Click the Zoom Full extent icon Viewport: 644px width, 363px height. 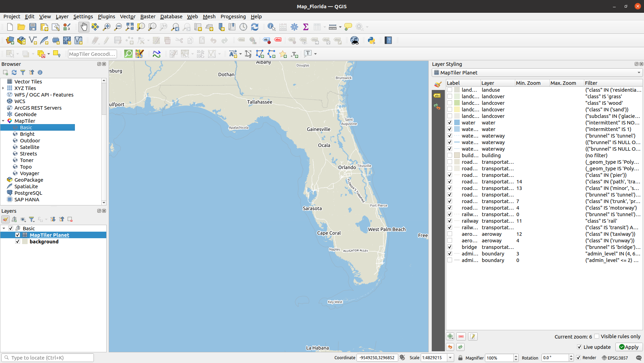129,27
